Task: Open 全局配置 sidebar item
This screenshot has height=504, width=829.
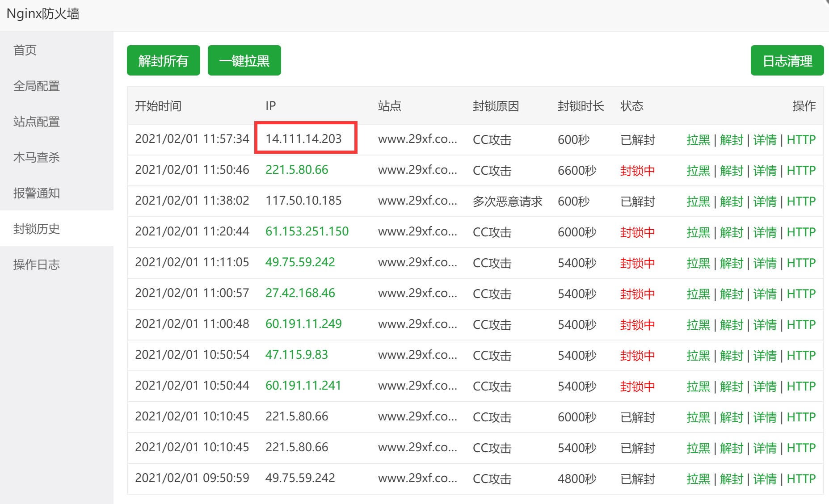Action: pyautogui.click(x=37, y=86)
